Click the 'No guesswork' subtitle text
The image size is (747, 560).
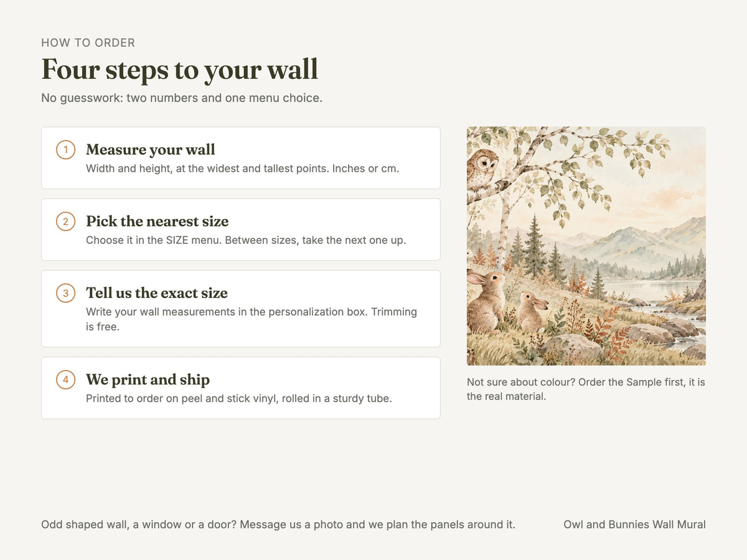(182, 98)
